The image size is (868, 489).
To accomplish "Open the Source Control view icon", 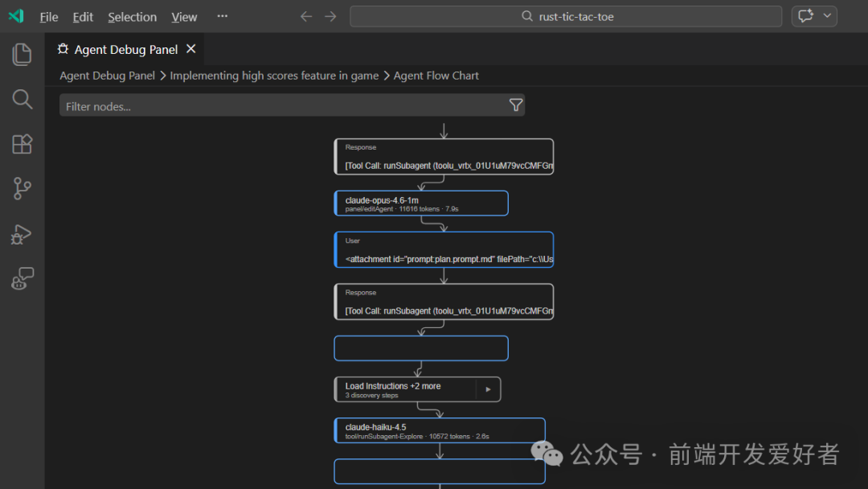I will click(22, 189).
